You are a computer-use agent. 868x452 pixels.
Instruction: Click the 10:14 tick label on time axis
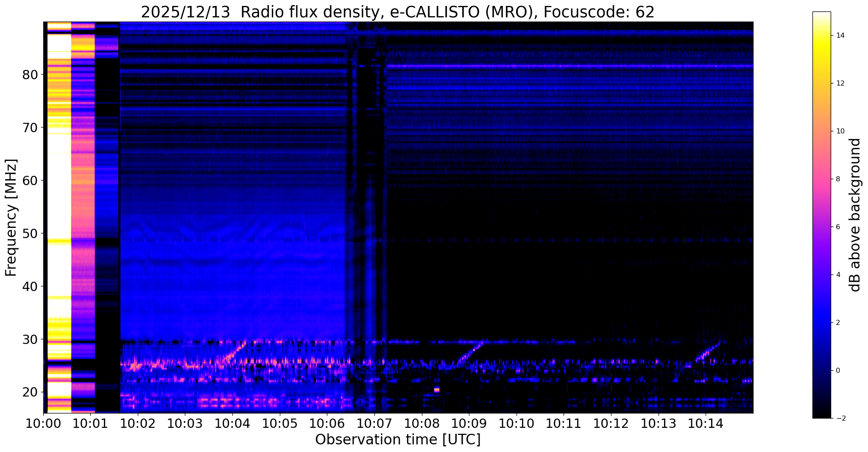click(706, 424)
